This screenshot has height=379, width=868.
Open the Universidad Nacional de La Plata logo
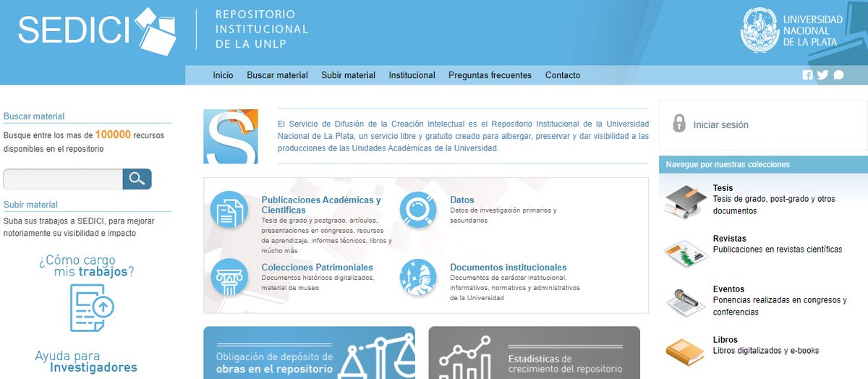[x=792, y=30]
